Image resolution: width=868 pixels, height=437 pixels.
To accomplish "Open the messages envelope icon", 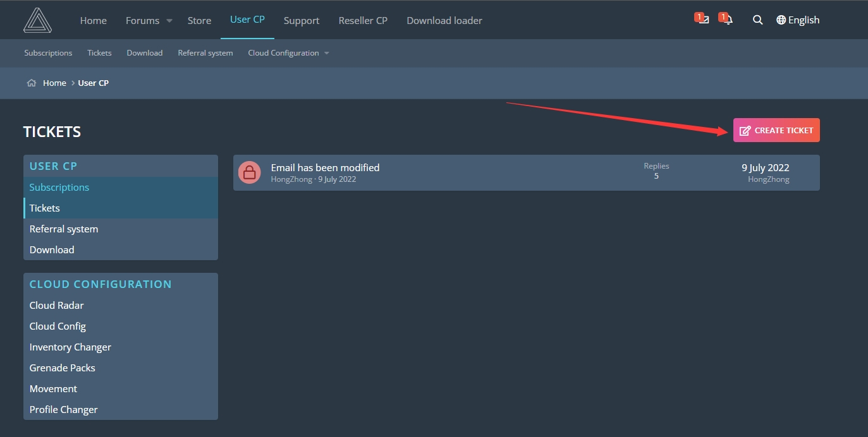I will pos(704,20).
